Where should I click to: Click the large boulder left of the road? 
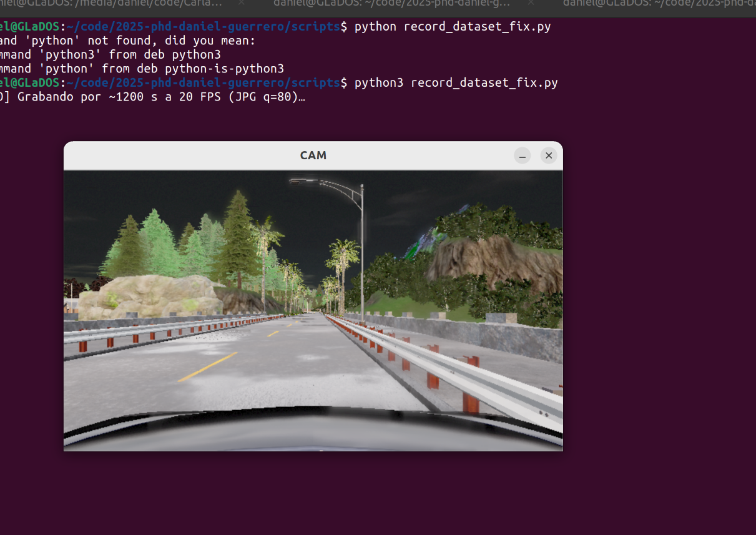coord(150,297)
